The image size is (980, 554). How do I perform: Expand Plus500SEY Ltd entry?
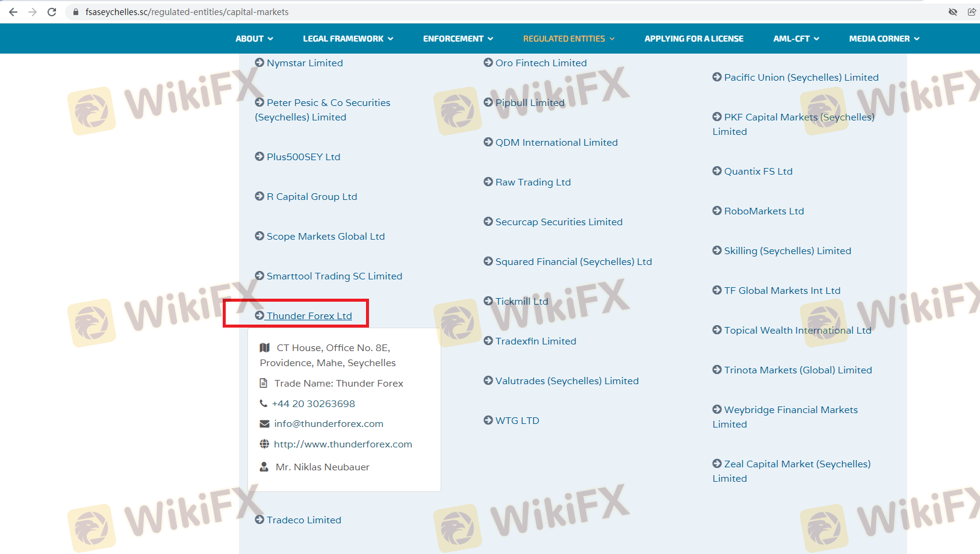303,157
